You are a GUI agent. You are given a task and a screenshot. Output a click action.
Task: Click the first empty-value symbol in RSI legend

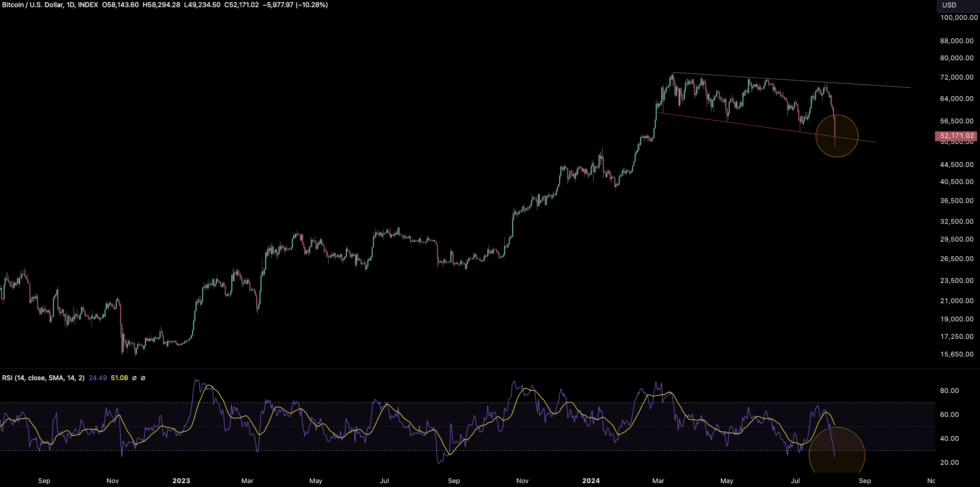click(134, 378)
